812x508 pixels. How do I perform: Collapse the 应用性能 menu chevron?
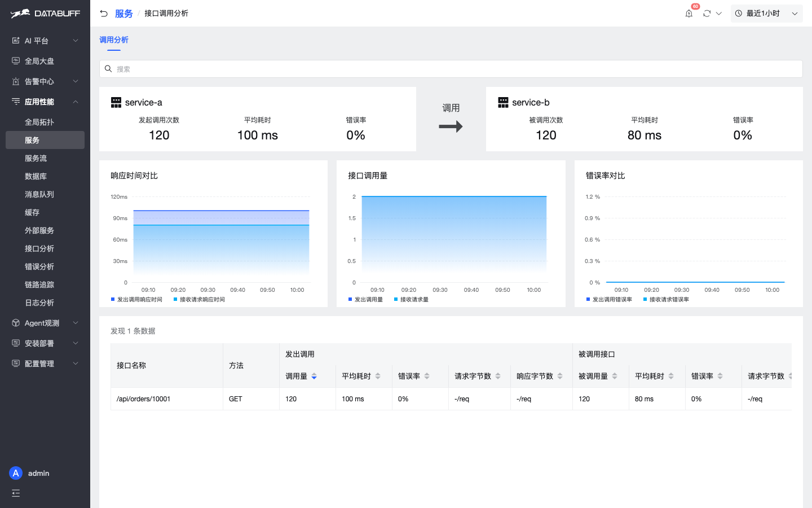tap(76, 102)
